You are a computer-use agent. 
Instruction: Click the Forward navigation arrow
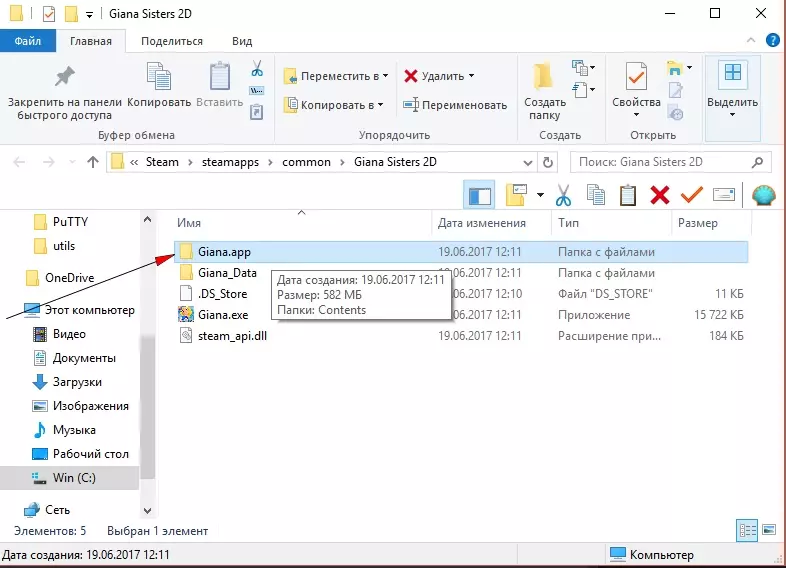click(49, 162)
